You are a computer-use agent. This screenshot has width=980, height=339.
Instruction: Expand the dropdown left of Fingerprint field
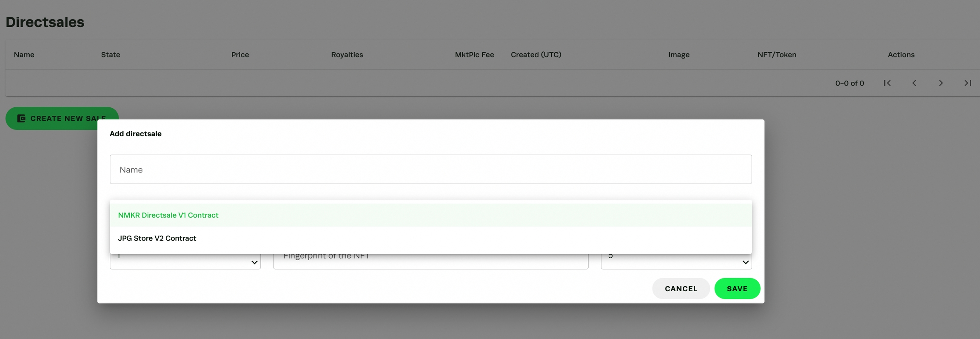click(x=254, y=262)
